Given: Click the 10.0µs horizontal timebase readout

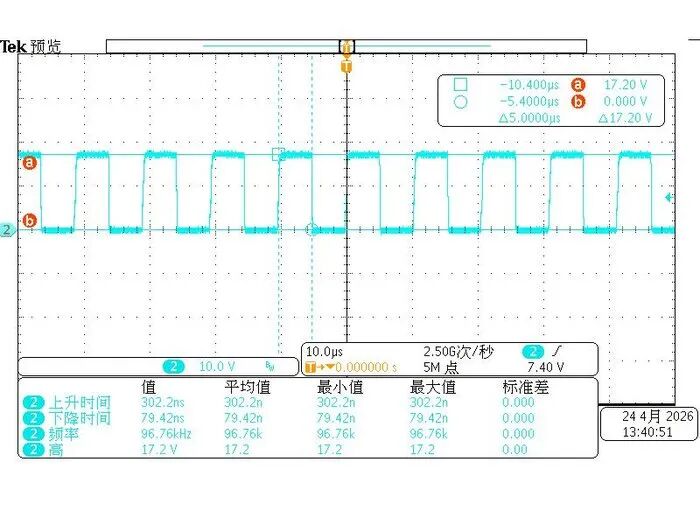Looking at the screenshot, I should click(x=324, y=352).
